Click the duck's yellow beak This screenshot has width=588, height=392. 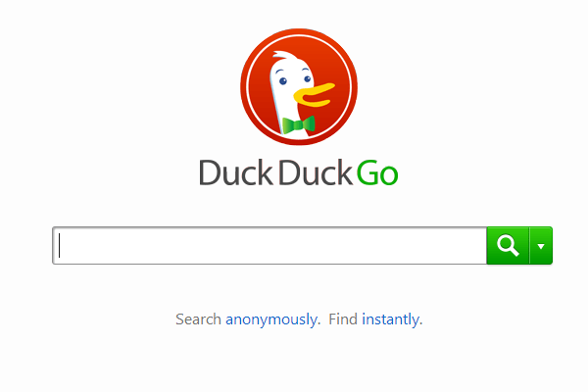314,95
